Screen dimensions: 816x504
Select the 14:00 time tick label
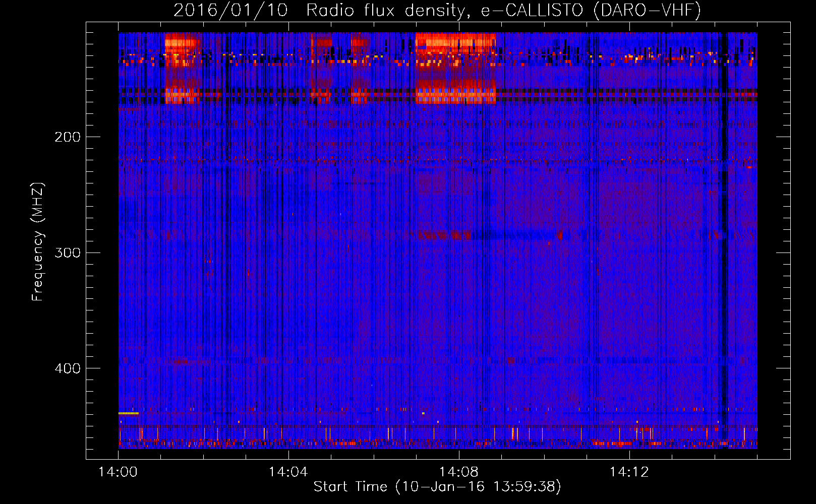(x=118, y=472)
